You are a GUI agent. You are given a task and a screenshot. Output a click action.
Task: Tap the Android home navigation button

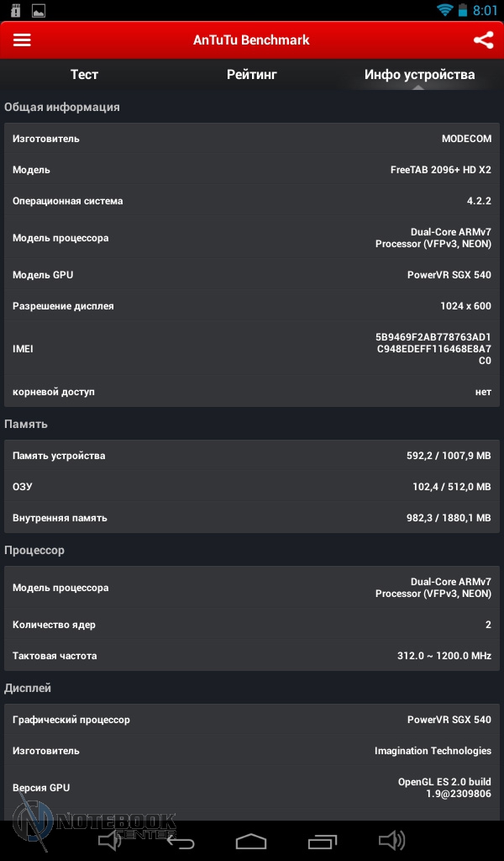tap(251, 841)
